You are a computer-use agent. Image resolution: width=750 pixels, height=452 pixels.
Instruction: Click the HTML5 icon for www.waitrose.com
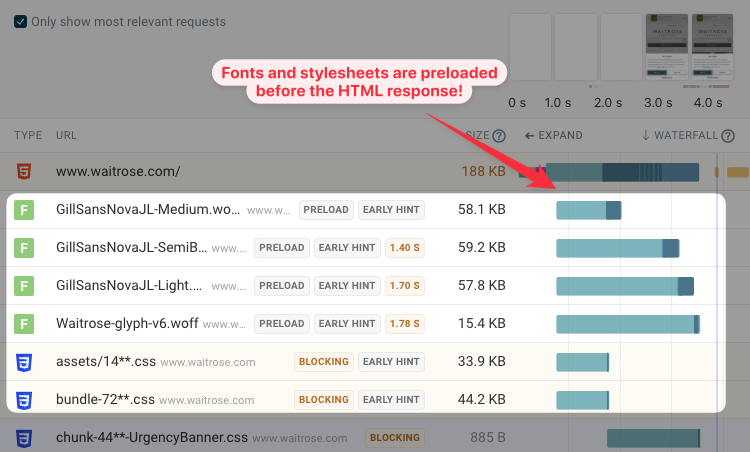(x=23, y=172)
